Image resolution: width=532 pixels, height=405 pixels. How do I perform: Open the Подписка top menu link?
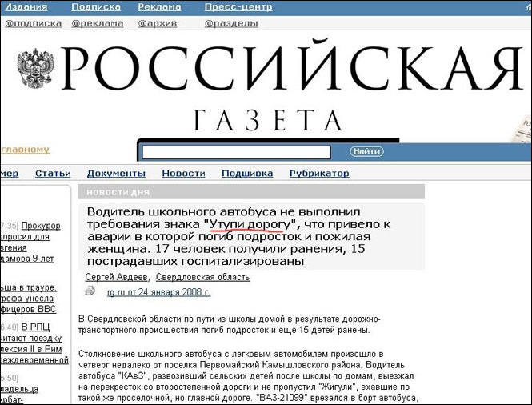(96, 6)
